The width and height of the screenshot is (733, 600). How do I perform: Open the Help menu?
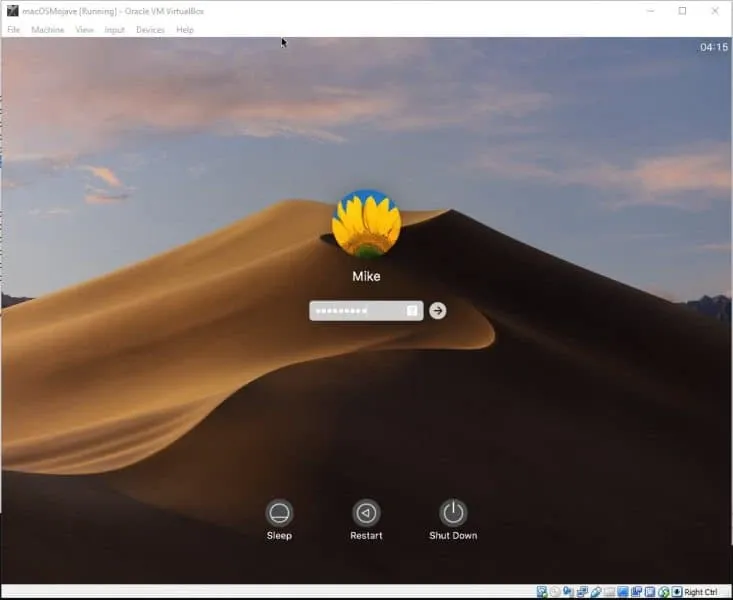pos(185,29)
